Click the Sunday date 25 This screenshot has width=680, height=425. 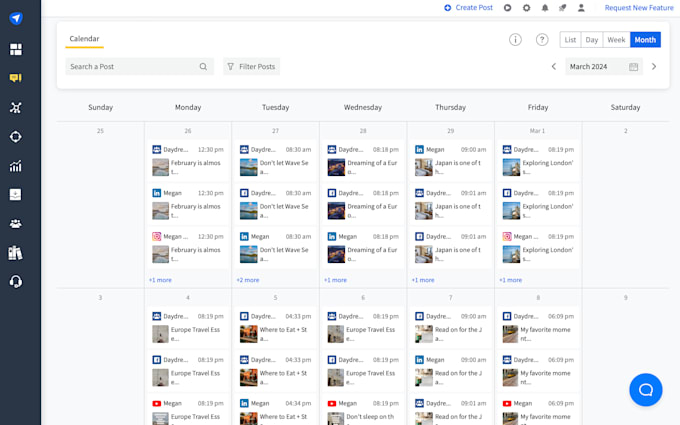point(100,131)
